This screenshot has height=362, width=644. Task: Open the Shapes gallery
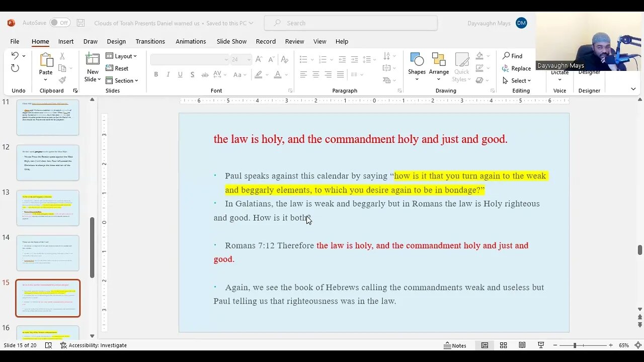pos(417,67)
